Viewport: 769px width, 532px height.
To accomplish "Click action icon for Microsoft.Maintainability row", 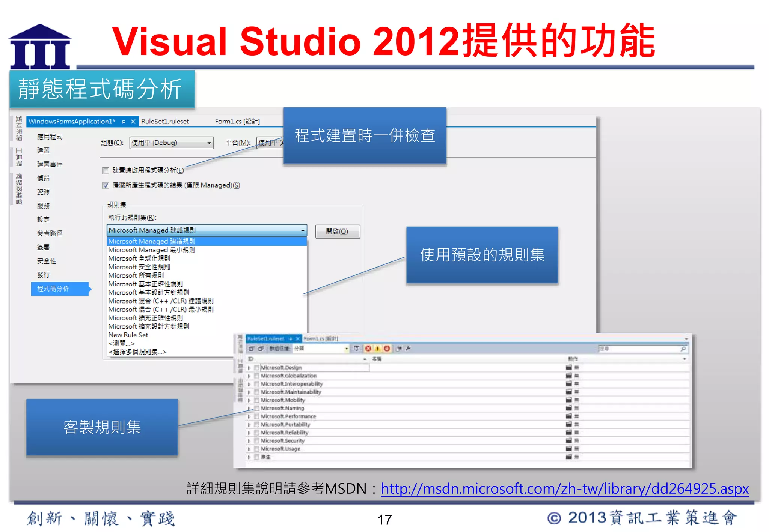I will (569, 392).
